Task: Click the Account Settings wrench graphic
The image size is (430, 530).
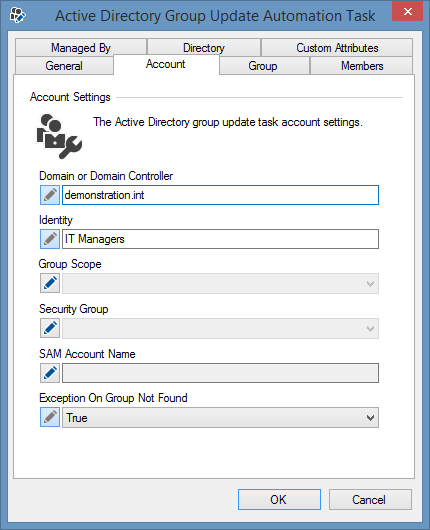Action: (59, 136)
